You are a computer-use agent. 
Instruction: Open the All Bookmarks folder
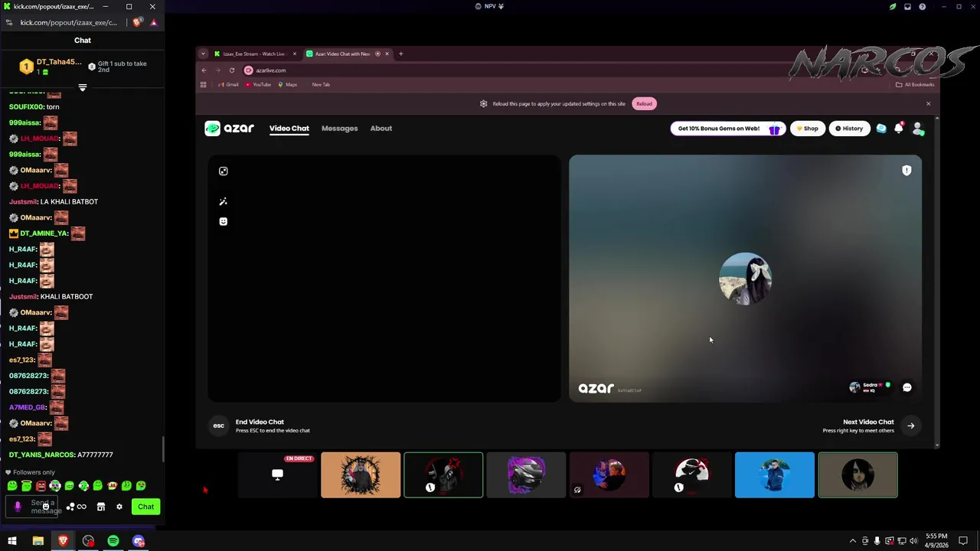[x=915, y=85]
